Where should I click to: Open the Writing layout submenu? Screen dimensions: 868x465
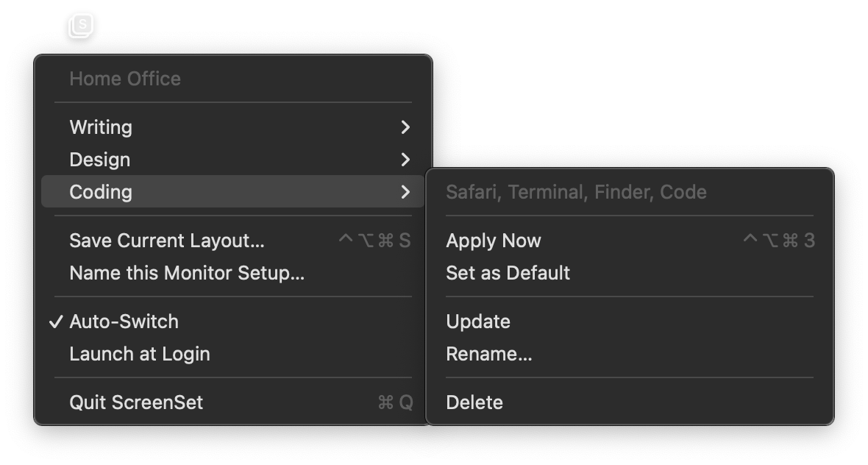pos(233,127)
